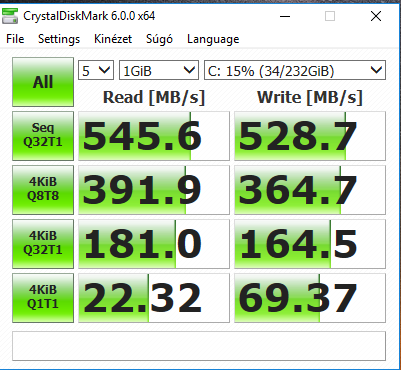Click the Read [MB/s] column header
Screen dimensions: 401x370
coord(154,98)
